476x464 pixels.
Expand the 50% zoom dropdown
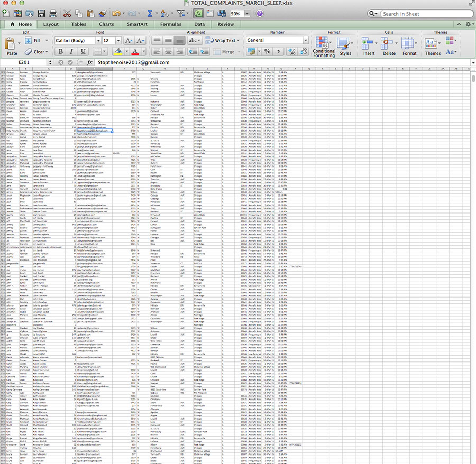(x=248, y=13)
